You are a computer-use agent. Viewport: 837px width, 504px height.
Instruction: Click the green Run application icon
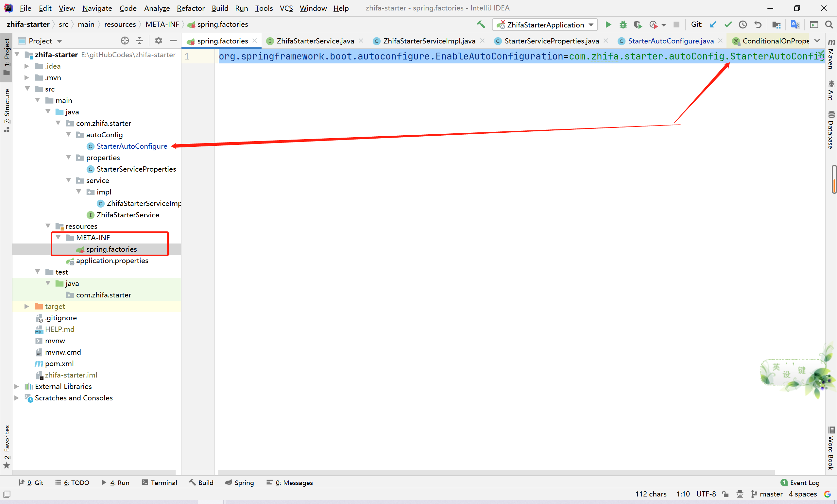pos(608,25)
